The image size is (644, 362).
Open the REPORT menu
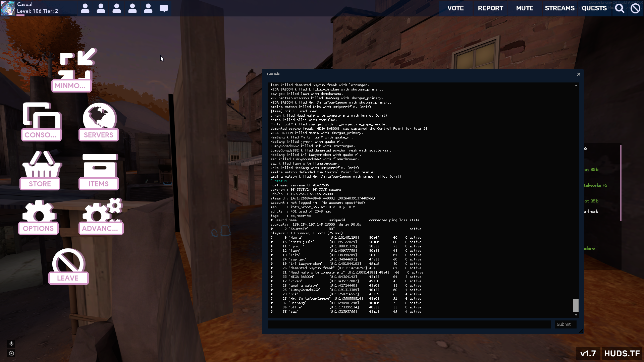pos(490,8)
